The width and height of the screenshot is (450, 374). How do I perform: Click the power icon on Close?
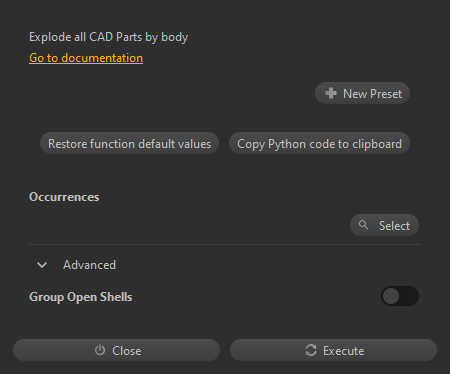(100, 350)
